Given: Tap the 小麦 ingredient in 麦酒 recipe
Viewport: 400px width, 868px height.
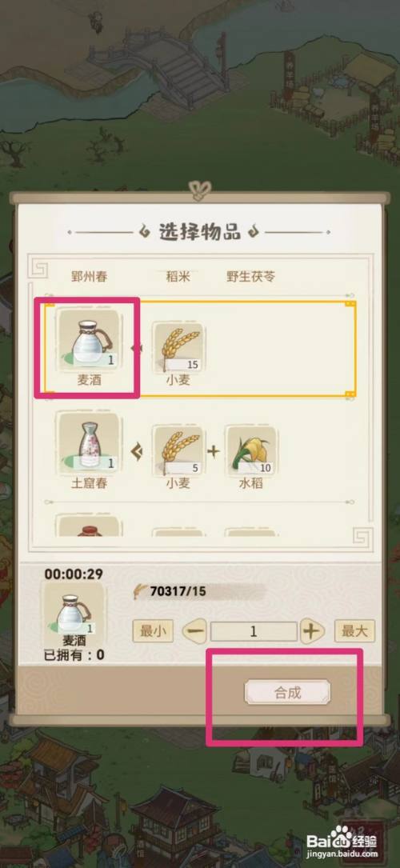Looking at the screenshot, I should [178, 347].
